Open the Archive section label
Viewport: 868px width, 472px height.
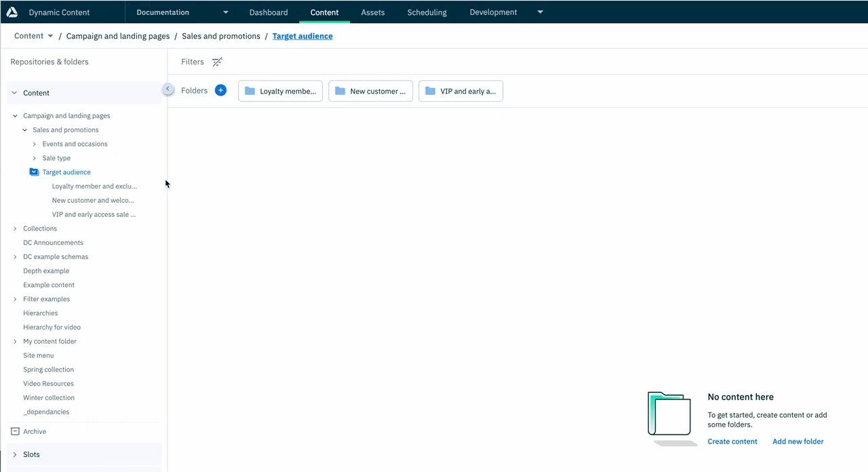[35, 431]
